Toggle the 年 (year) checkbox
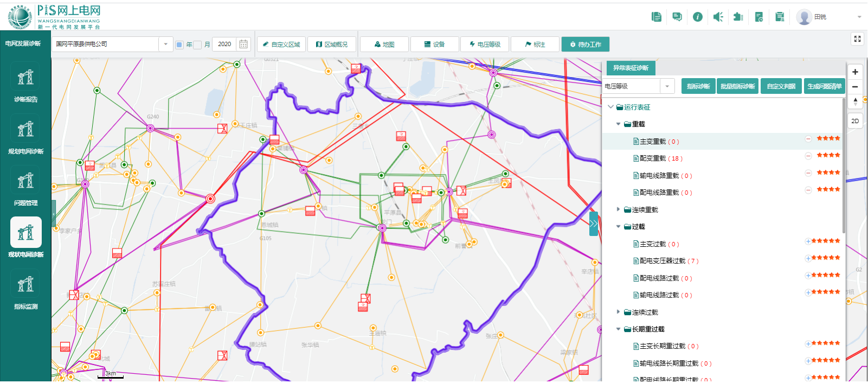The height and width of the screenshot is (383, 868). [179, 44]
